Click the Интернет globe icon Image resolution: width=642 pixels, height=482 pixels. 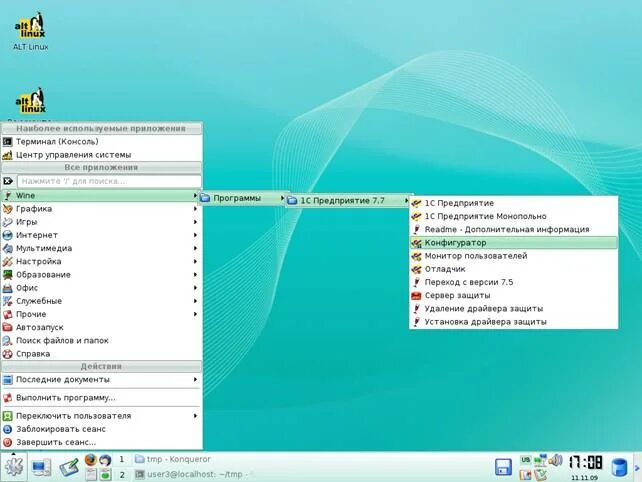[7, 235]
